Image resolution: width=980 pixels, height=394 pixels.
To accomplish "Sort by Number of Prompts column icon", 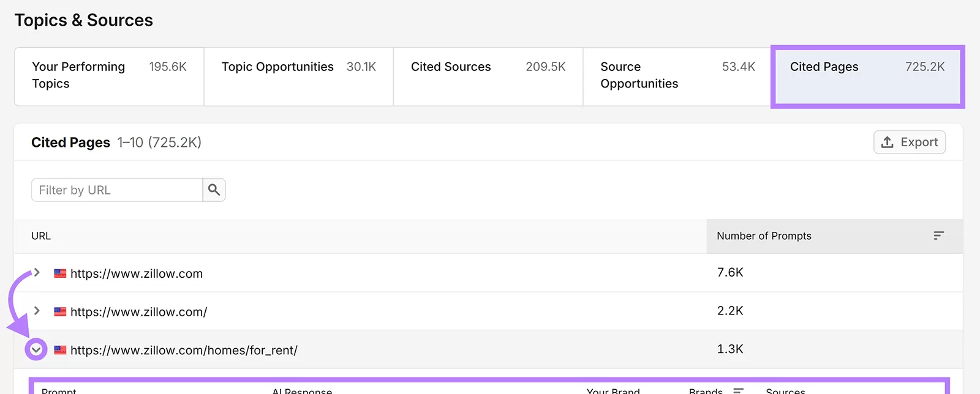I will pyautogui.click(x=938, y=236).
